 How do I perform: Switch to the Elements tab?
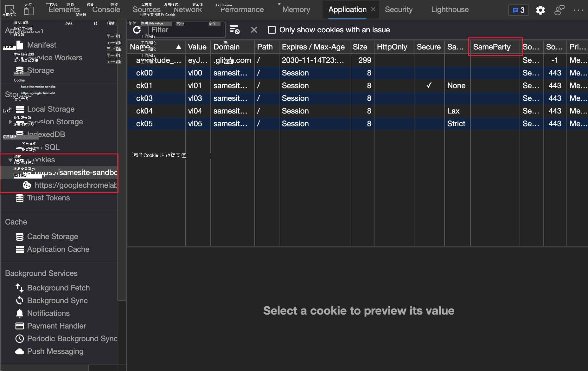[x=64, y=10]
